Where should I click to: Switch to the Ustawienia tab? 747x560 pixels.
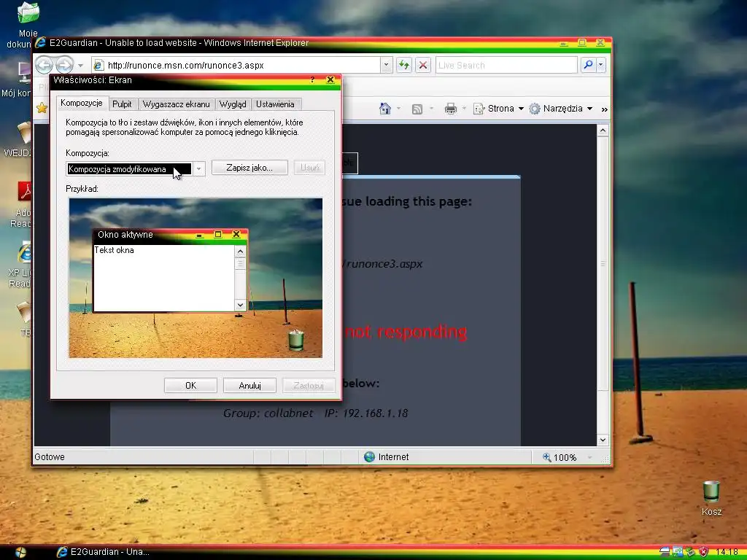pos(275,104)
